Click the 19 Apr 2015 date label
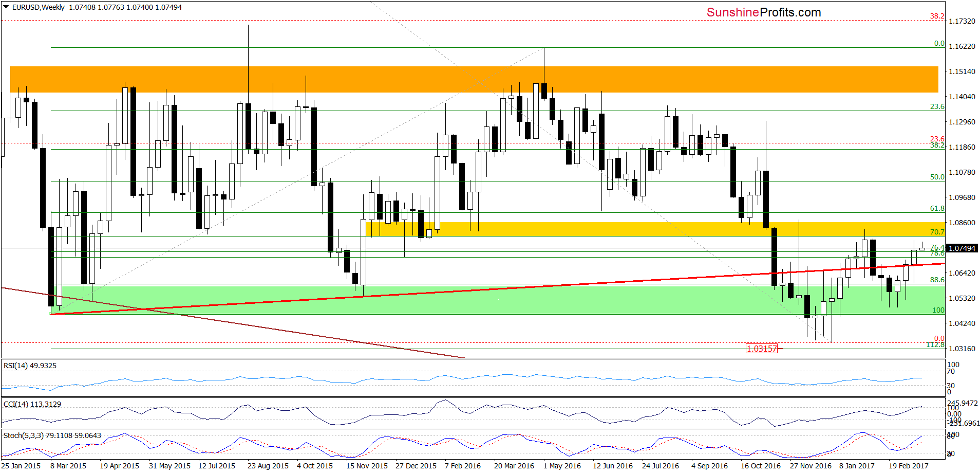 click(119, 466)
